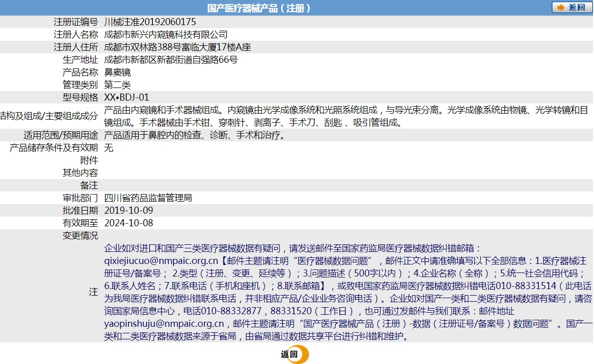Select the page title 国产医疗器械产品（注册）
Image resolution: width=594 pixels, height=364 pixels.
click(x=259, y=8)
